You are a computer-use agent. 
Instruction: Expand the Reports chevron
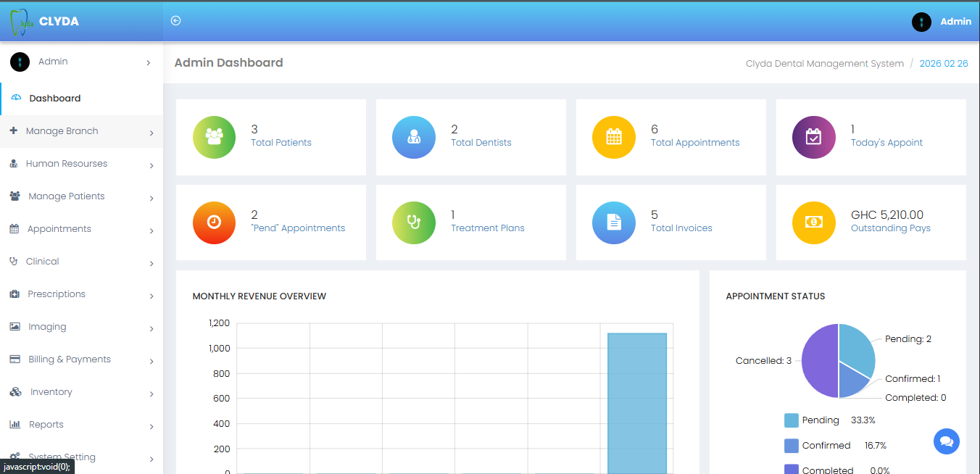coord(151,426)
